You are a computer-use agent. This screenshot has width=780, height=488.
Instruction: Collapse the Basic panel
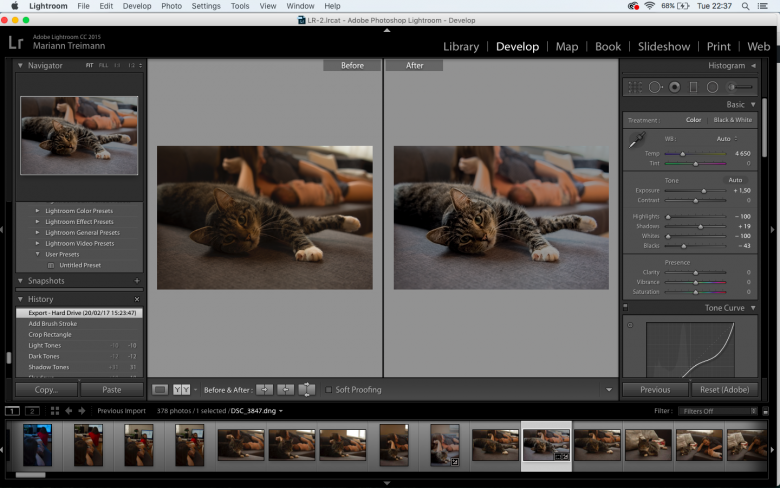click(x=753, y=104)
